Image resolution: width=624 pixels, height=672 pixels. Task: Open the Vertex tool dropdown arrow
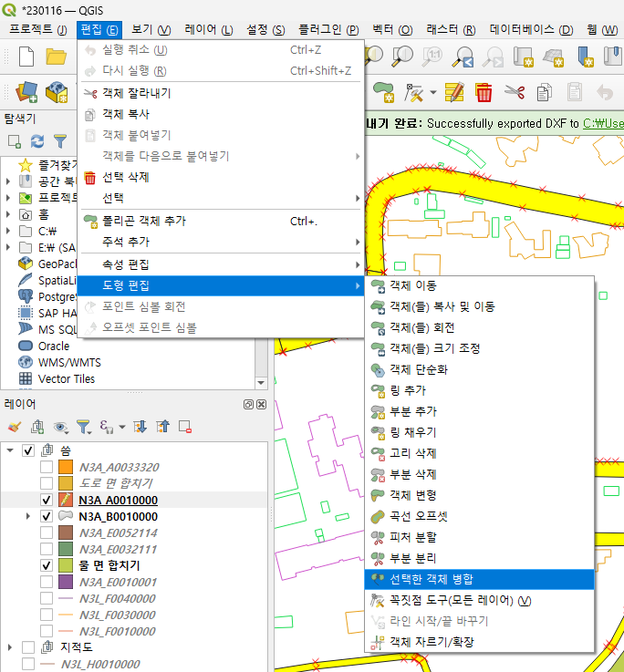tap(433, 93)
